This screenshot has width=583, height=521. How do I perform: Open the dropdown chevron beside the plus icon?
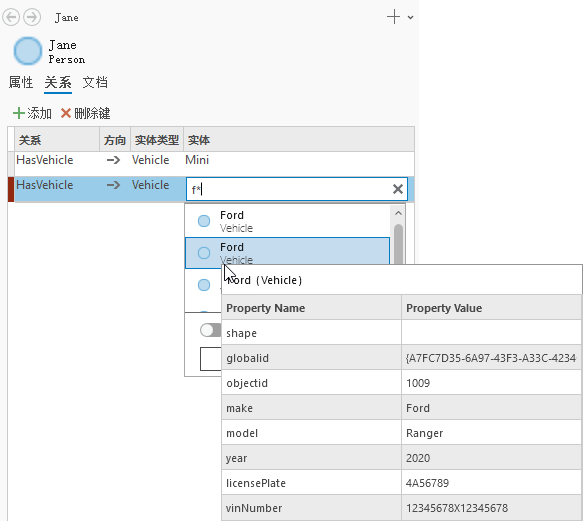[x=410, y=17]
